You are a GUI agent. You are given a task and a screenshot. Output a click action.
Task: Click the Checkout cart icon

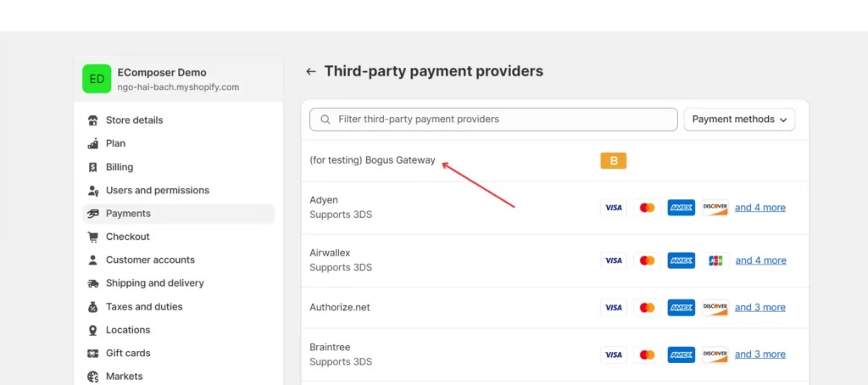click(93, 237)
